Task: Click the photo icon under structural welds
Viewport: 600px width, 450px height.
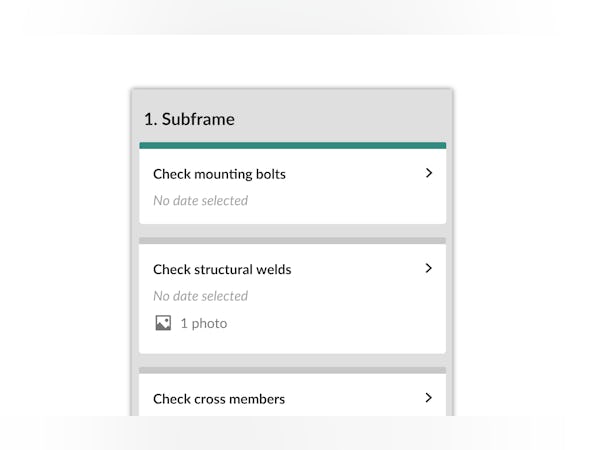Action: (x=163, y=323)
